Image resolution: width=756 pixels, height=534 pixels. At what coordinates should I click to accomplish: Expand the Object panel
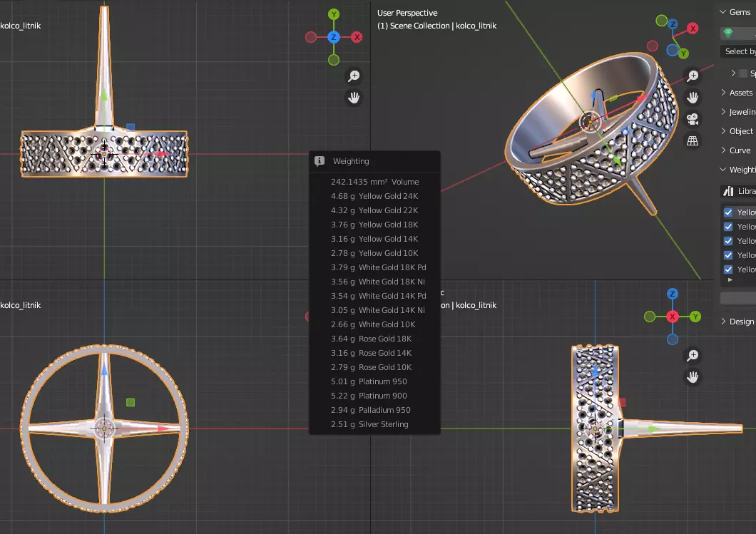(723, 131)
